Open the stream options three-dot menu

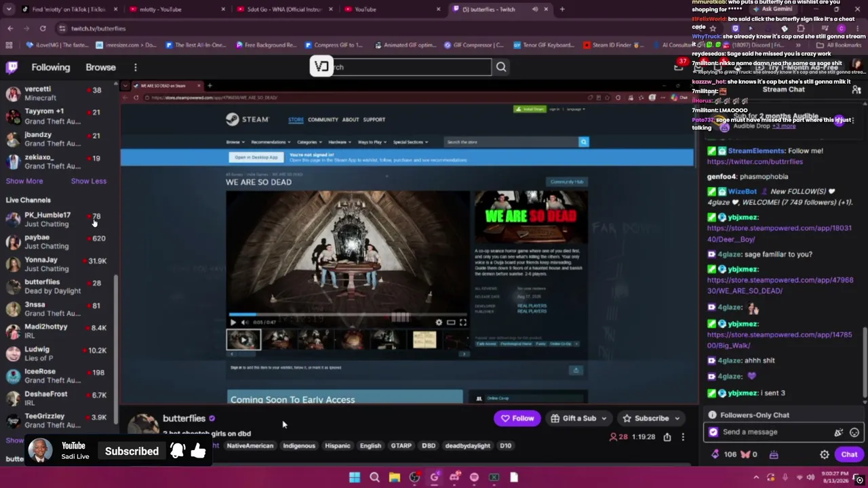coord(683,437)
